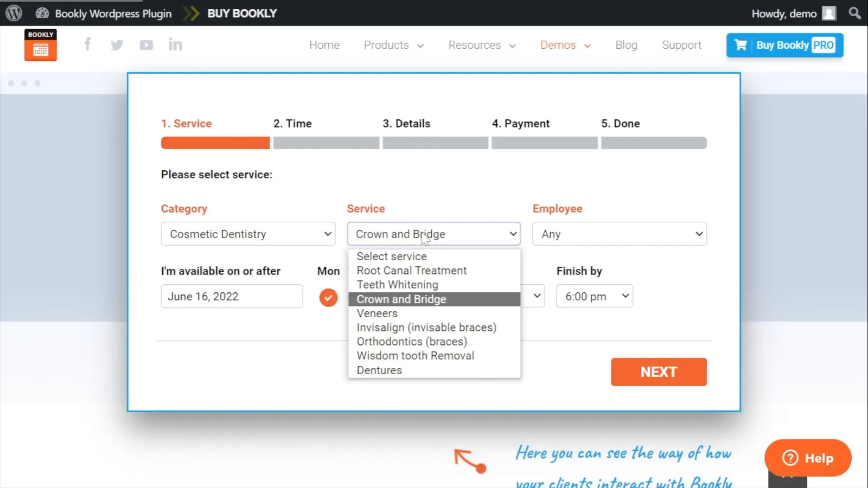This screenshot has height=488, width=868.
Task: Select Invisalign (invisable braces) option
Action: pos(434,328)
